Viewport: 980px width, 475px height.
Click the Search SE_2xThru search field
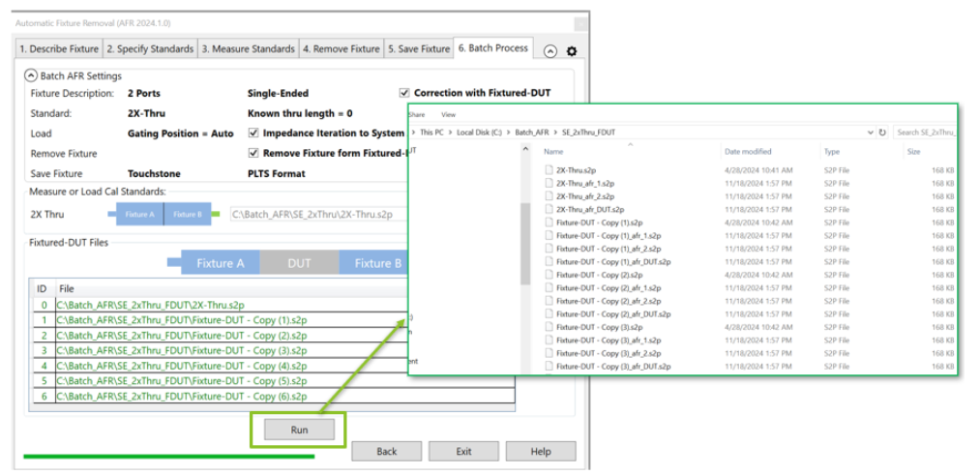pyautogui.click(x=924, y=132)
